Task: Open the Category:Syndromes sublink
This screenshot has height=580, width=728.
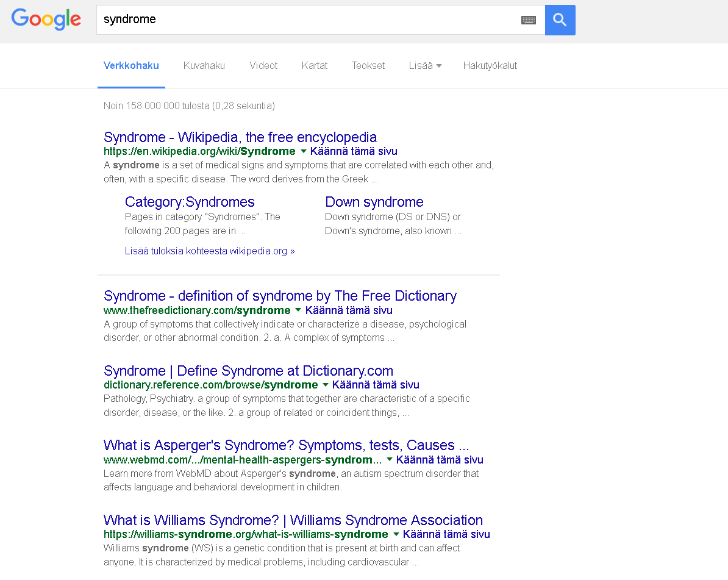Action: tap(190, 202)
